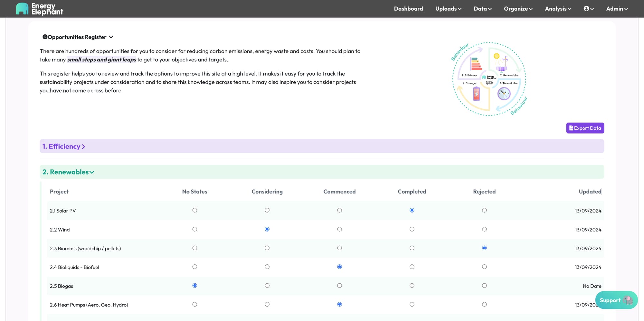The height and width of the screenshot is (321, 644).
Task: Click the clock Time of Use icon
Action: (x=504, y=94)
